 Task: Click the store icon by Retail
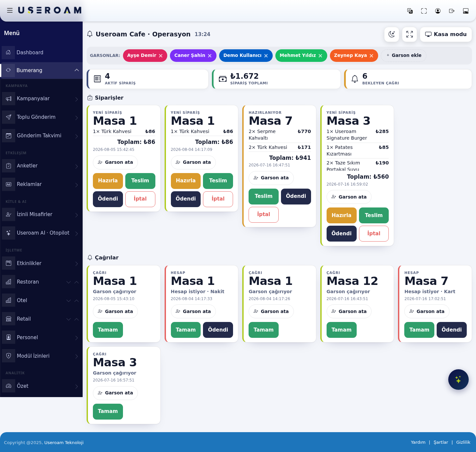[9, 319]
